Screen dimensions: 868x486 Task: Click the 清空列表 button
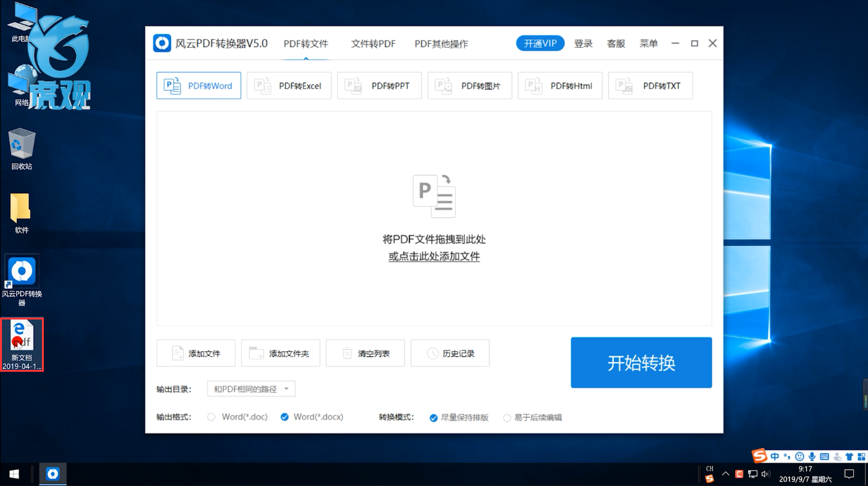pos(365,353)
